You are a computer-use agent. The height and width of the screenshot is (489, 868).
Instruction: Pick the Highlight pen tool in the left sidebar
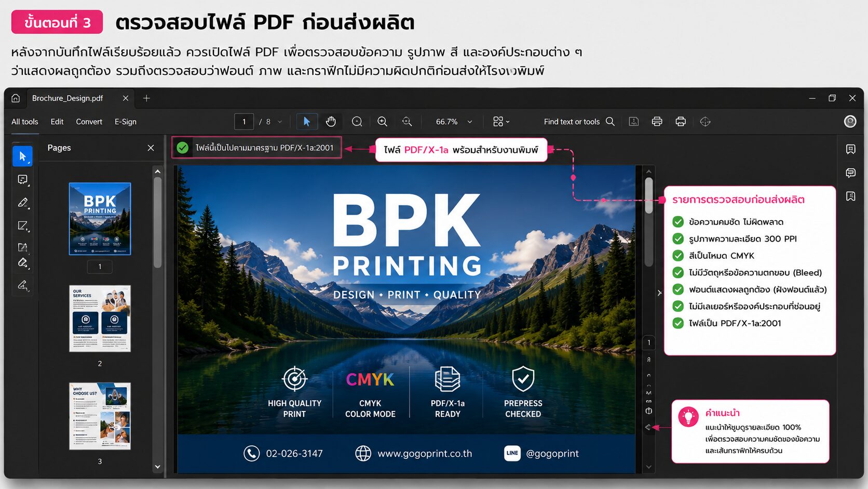[22, 203]
